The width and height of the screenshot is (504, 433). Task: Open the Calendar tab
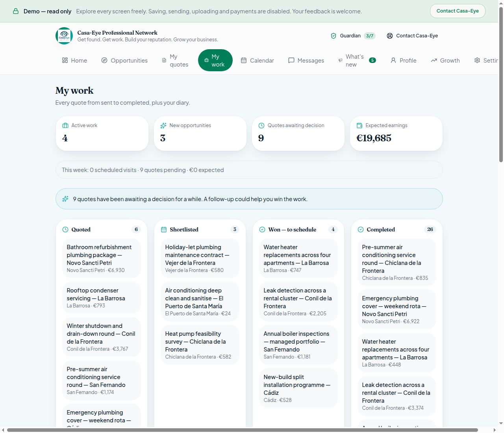click(x=258, y=60)
